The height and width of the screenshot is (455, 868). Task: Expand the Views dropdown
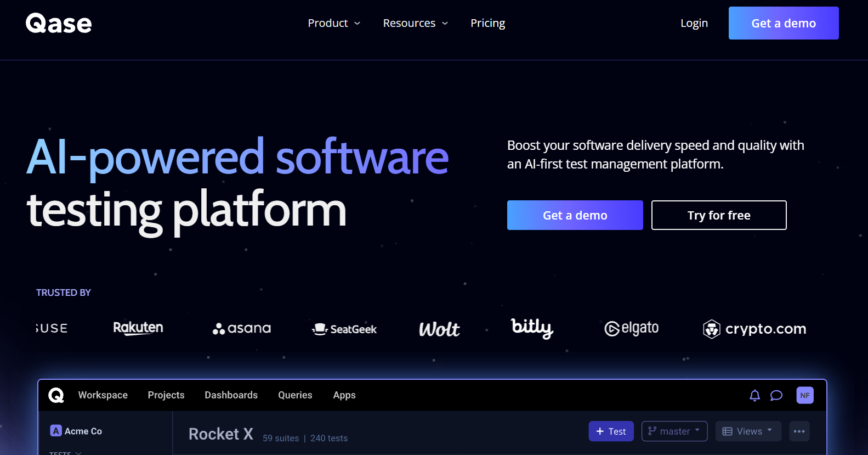(748, 431)
